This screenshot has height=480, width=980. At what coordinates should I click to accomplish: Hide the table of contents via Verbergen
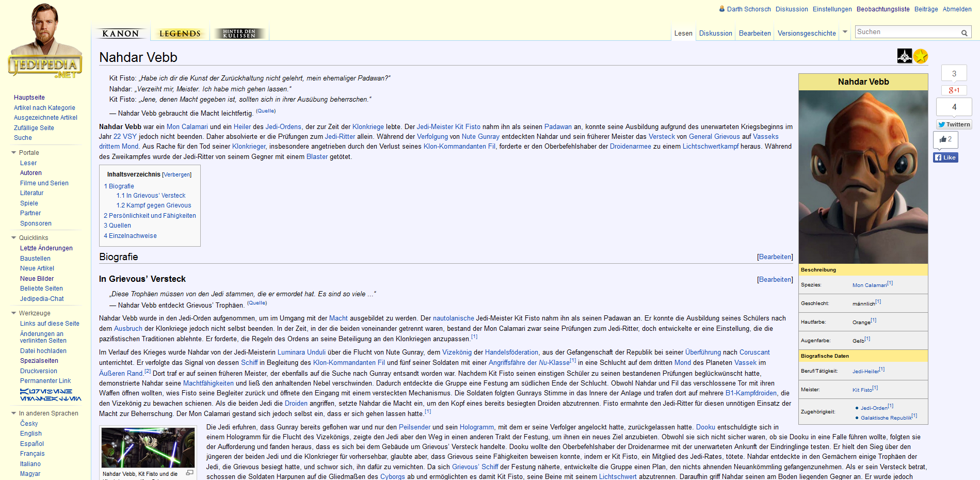click(x=176, y=175)
